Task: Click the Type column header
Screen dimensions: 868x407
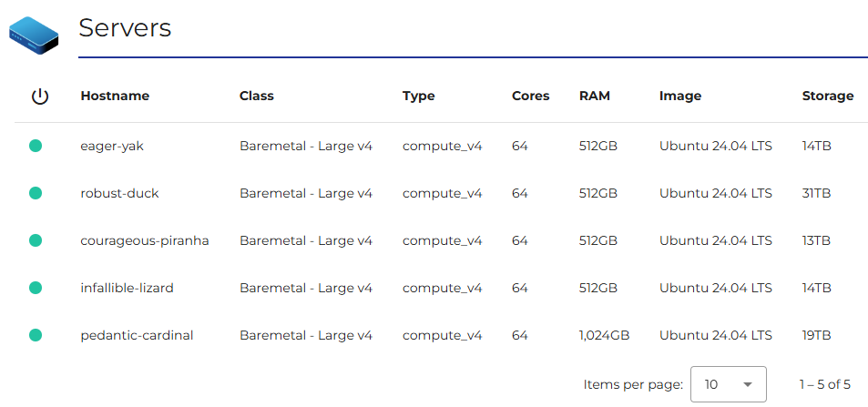Action: pyautogui.click(x=419, y=96)
